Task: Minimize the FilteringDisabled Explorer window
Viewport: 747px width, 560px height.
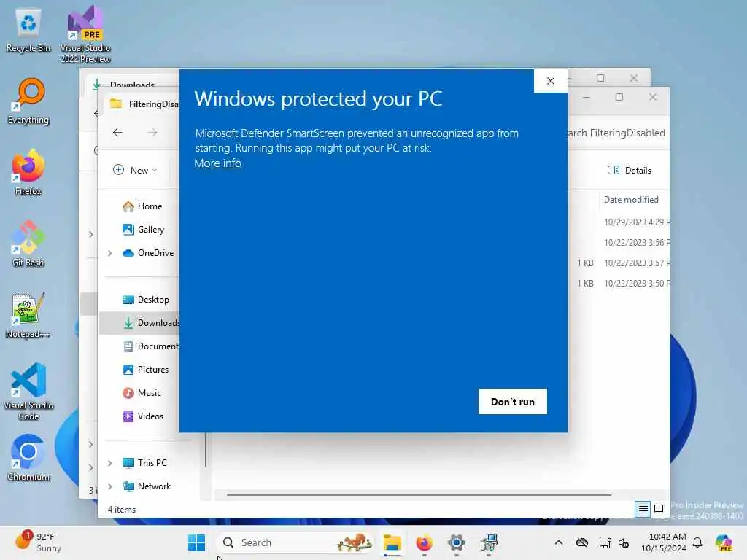Action: click(x=586, y=97)
